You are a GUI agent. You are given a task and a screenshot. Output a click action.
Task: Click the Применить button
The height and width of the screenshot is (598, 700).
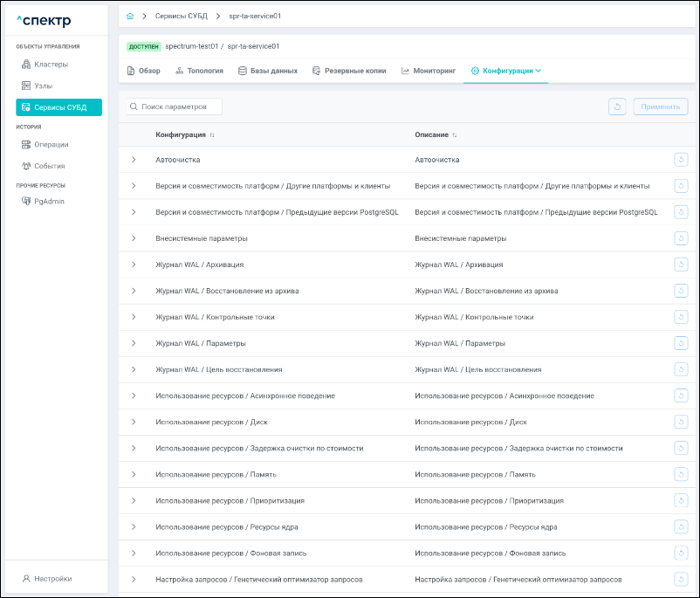pyautogui.click(x=660, y=107)
